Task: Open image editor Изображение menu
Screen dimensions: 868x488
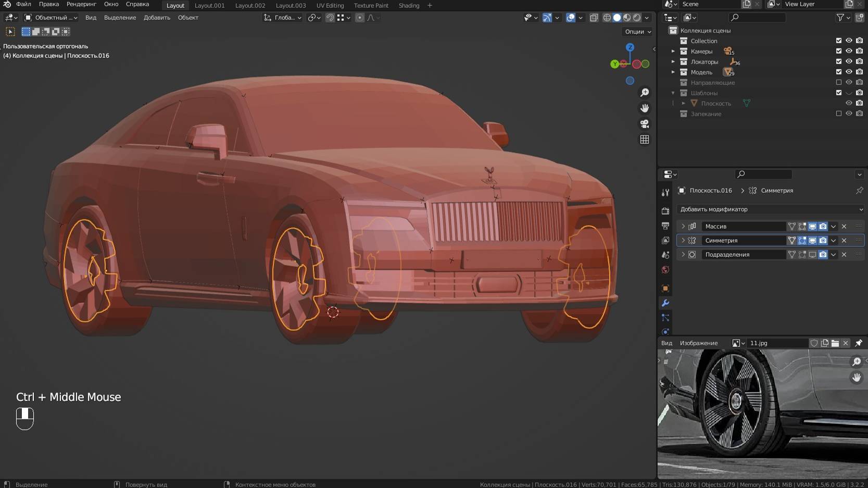Action: pos(699,343)
